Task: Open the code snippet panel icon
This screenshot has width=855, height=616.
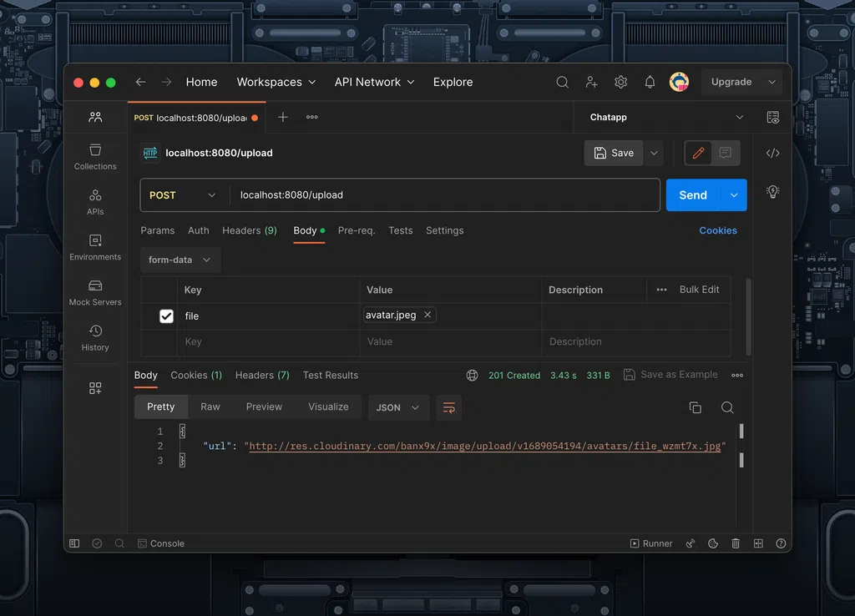Action: [x=772, y=154]
